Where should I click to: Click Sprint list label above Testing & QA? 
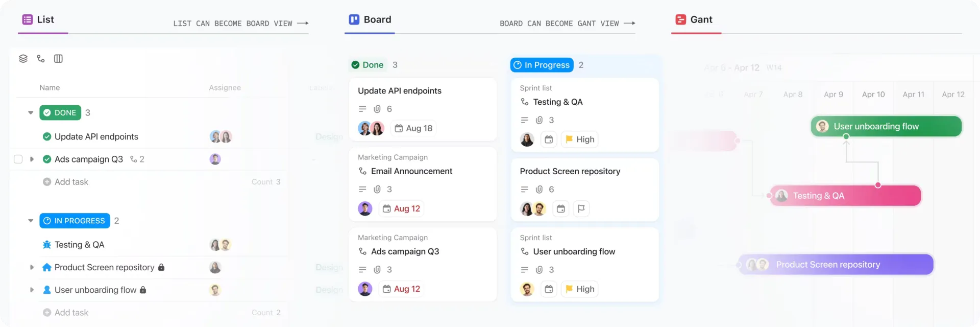tap(536, 88)
